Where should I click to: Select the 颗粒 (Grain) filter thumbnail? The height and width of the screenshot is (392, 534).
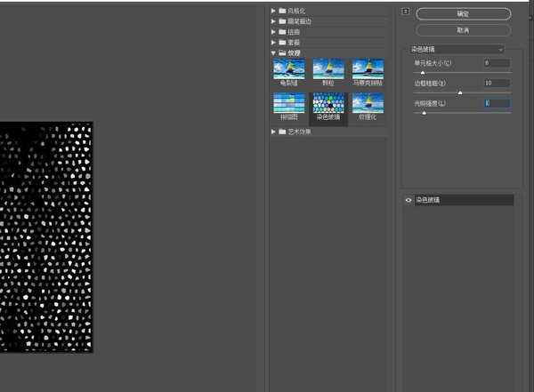[x=328, y=70]
